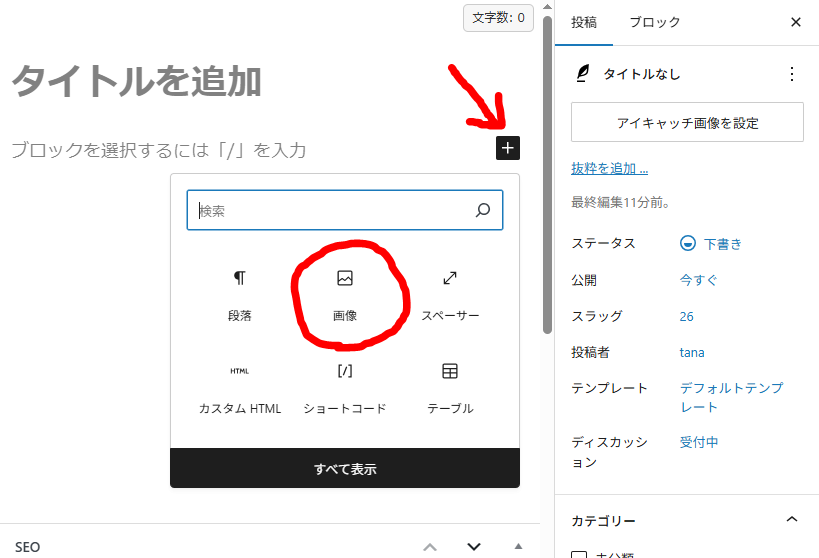Image resolution: width=819 pixels, height=558 pixels.
Task: Insert the Custom HTML block
Action: pyautogui.click(x=240, y=388)
